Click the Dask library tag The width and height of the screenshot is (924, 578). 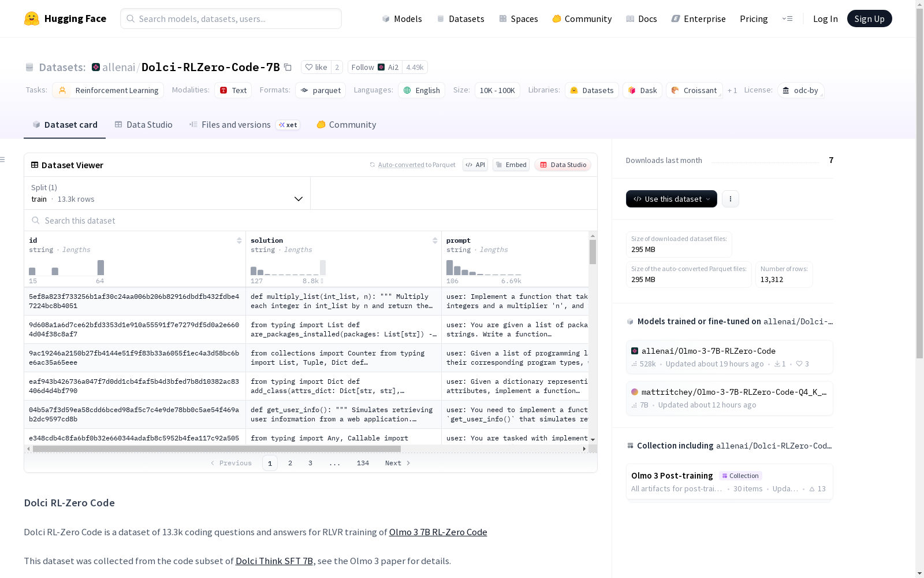point(642,90)
